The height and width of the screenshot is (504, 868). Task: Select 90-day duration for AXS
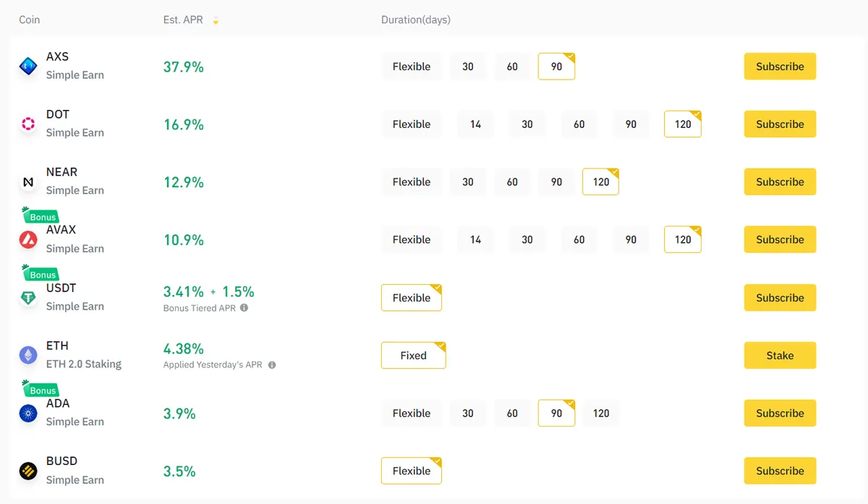coord(556,67)
